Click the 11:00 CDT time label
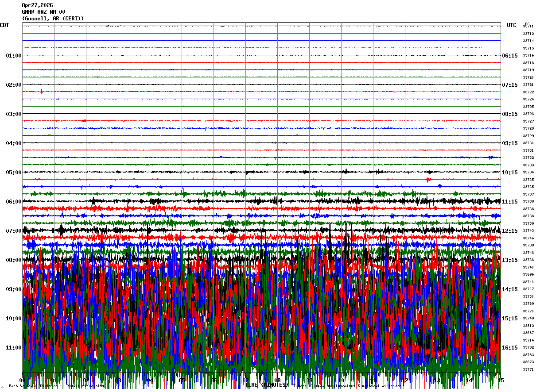The height and width of the screenshot is (392, 536). 14,348
